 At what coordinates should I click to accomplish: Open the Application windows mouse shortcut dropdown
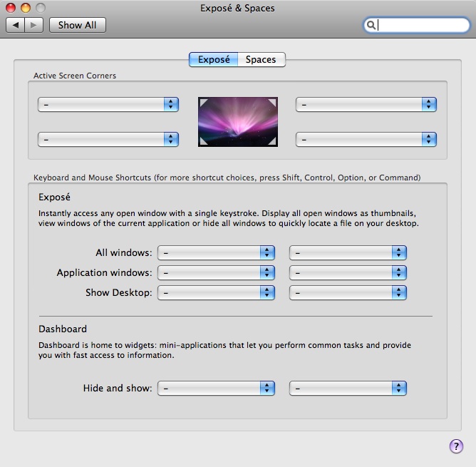348,272
